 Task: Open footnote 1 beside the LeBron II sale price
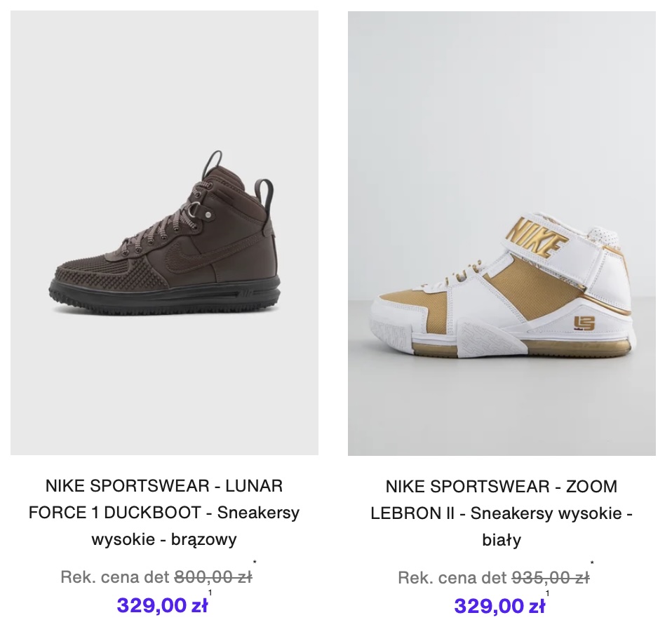(x=547, y=593)
